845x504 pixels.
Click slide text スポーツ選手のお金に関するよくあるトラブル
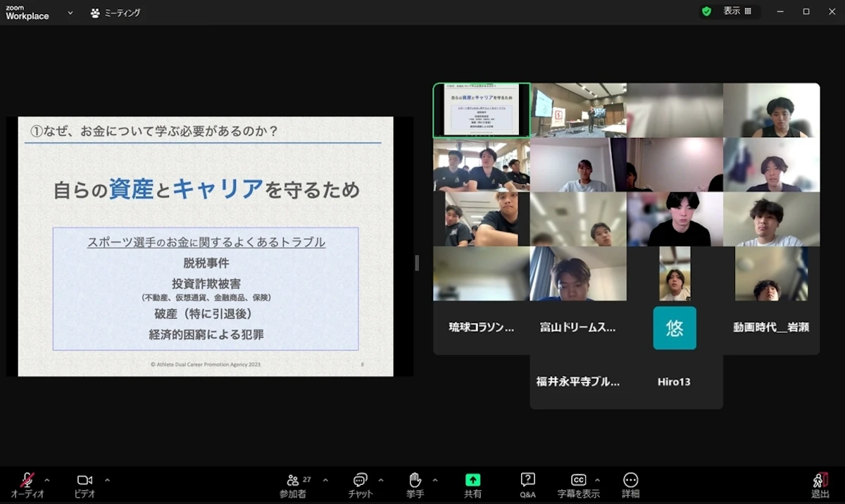pyautogui.click(x=206, y=242)
